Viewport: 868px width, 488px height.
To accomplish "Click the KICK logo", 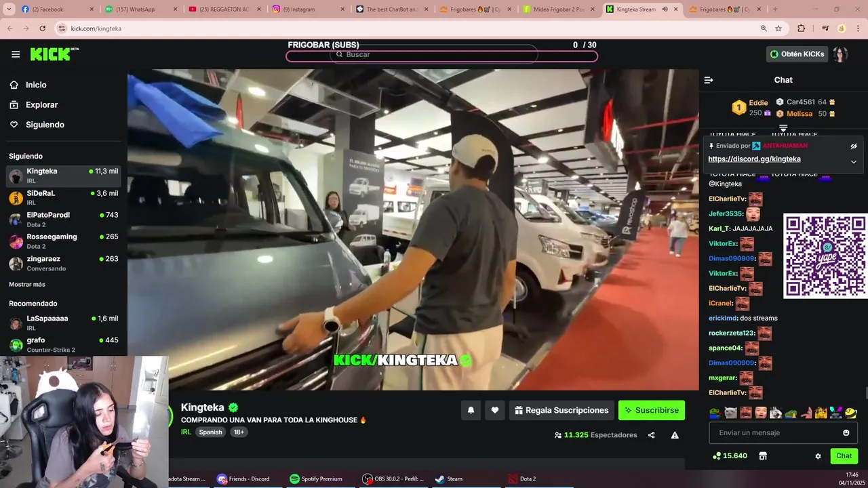I will coord(54,54).
